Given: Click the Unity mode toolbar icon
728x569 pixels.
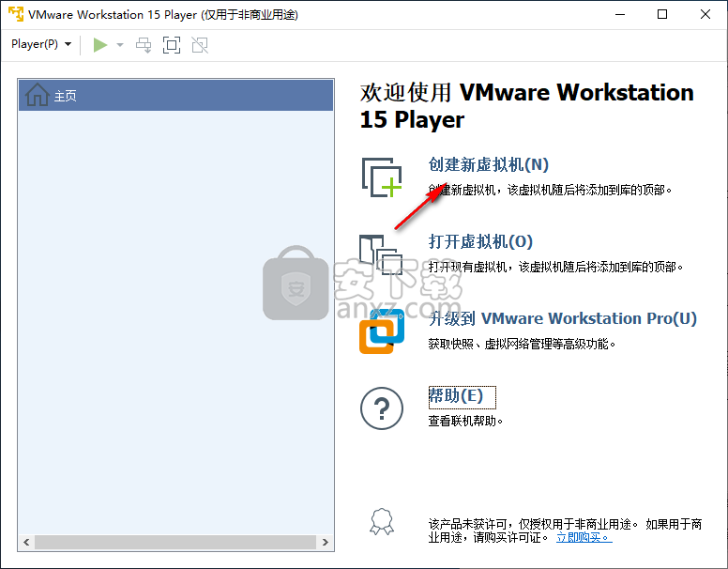Looking at the screenshot, I should click(200, 45).
